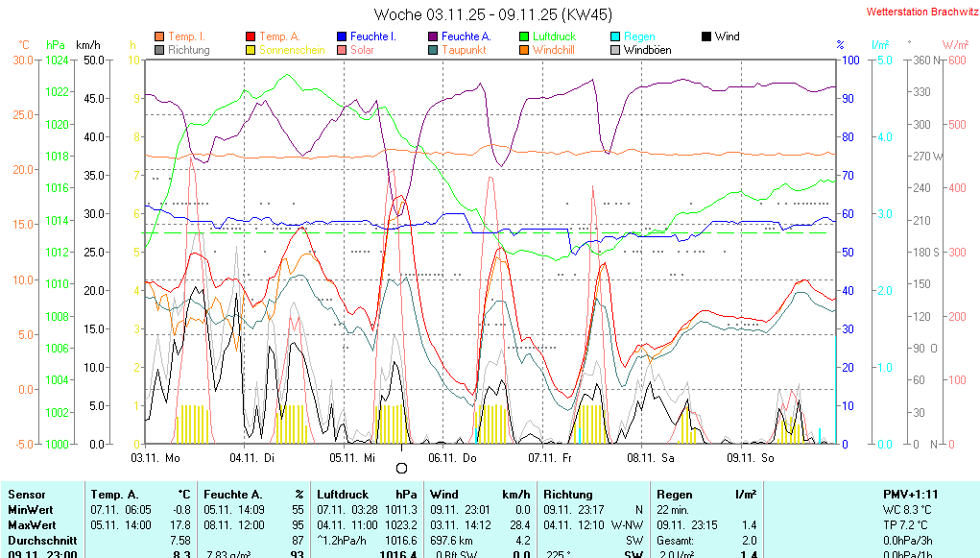Select the Taupunkt legend label
Screen dimensions: 980x558
click(x=464, y=50)
